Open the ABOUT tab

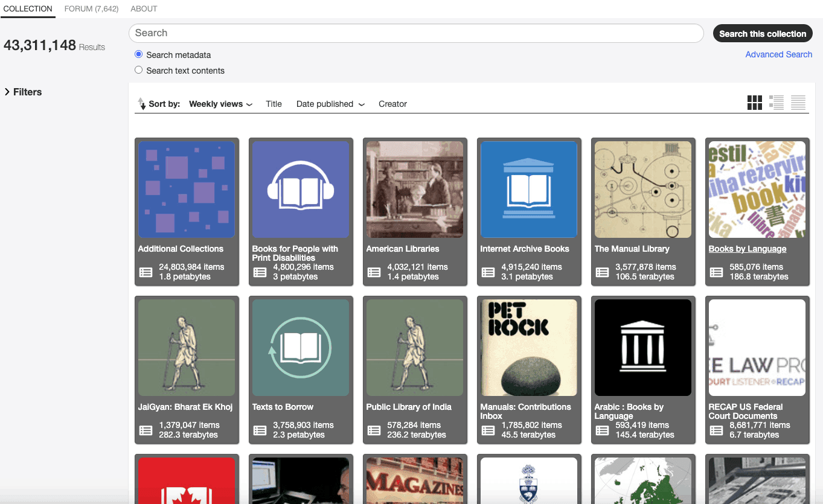click(x=144, y=8)
